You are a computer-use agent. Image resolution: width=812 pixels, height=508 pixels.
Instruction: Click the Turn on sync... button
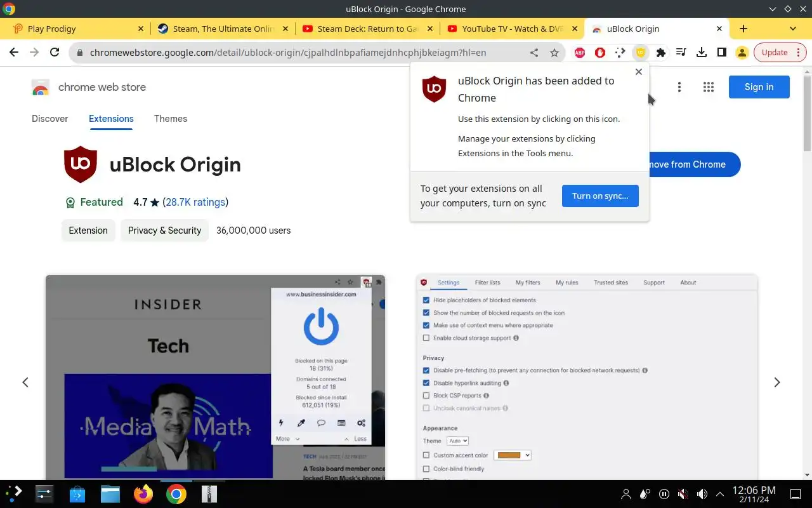click(600, 196)
